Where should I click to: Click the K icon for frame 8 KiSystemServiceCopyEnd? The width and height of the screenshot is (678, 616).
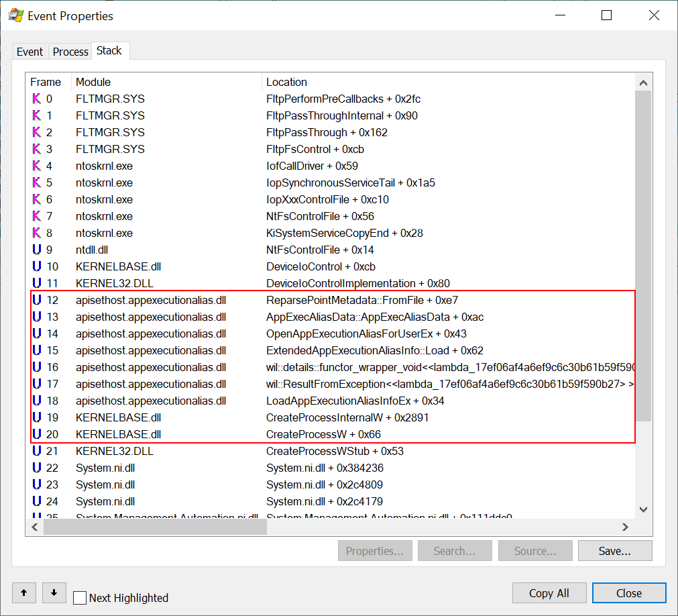point(37,233)
